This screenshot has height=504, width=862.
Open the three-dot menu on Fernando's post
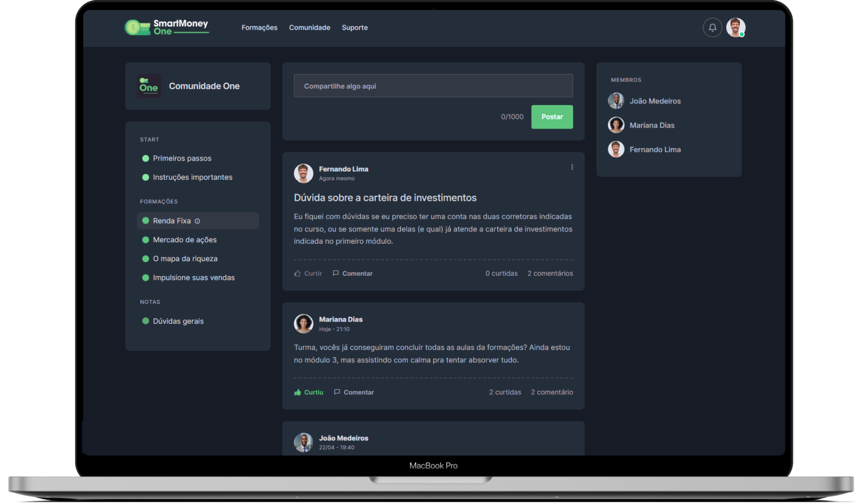572,167
